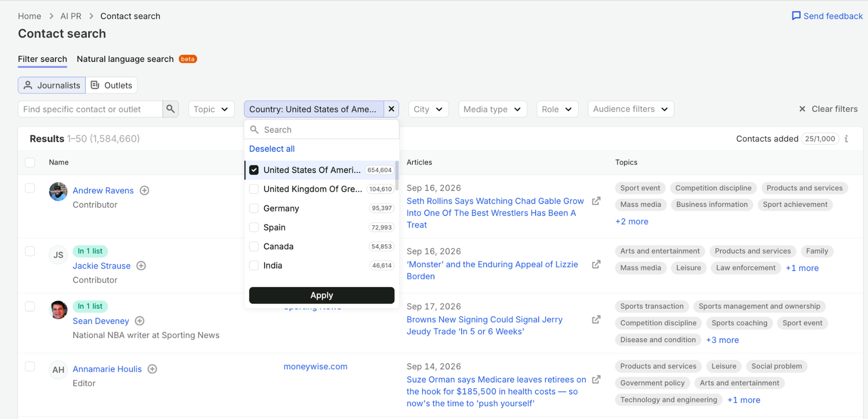Add Sean Deveney using the plus icon
The height and width of the screenshot is (419, 868).
point(139,321)
